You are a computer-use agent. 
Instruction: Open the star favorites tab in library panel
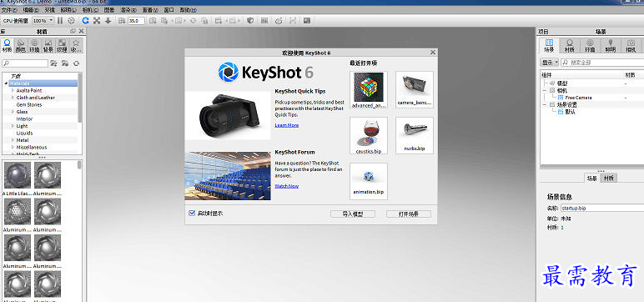76,46
